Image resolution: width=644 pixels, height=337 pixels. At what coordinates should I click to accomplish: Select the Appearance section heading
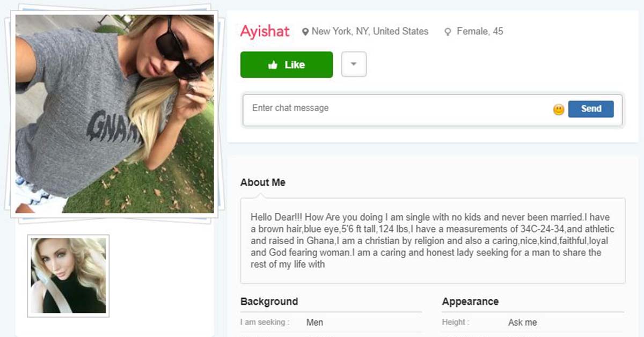471,301
